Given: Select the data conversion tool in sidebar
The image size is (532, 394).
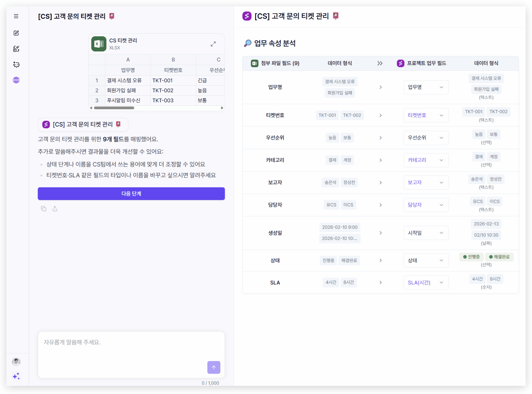Looking at the screenshot, I should pyautogui.click(x=16, y=49).
